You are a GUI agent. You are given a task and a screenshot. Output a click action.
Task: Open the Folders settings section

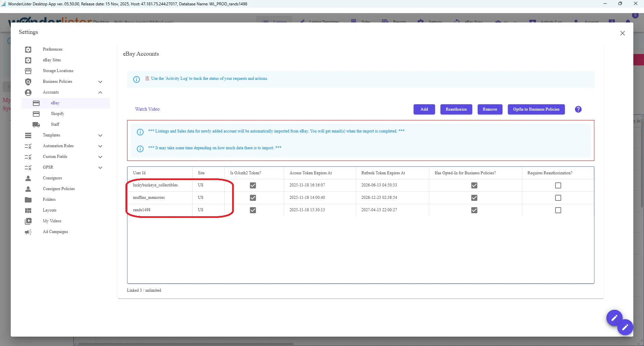point(29,199)
